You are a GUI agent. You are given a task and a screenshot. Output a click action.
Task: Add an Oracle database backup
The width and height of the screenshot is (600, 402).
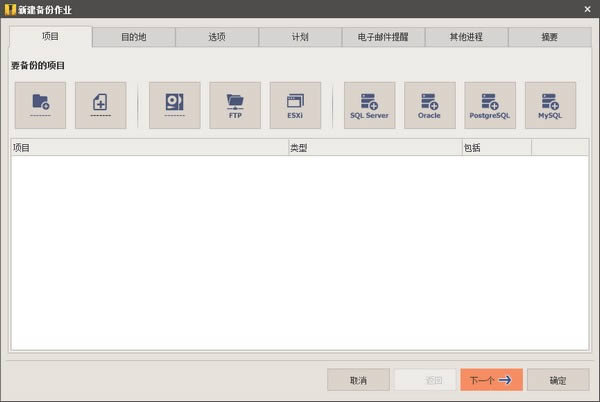[x=430, y=105]
